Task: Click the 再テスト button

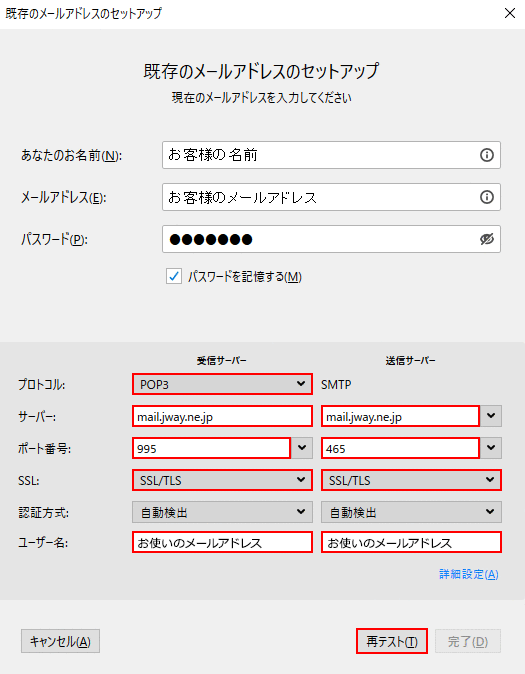Action: point(392,641)
